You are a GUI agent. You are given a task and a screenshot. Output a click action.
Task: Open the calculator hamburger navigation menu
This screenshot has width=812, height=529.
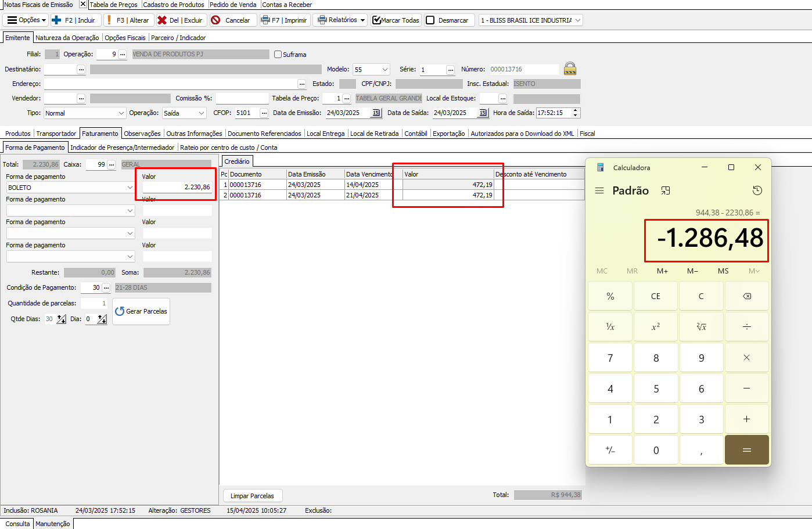tap(599, 190)
